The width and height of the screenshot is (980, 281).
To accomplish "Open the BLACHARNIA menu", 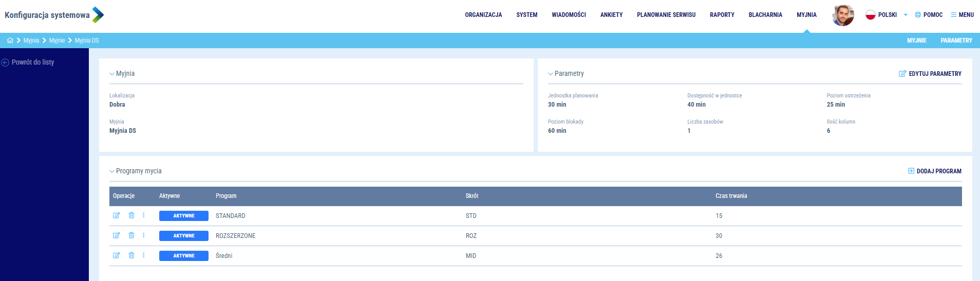I will pyautogui.click(x=765, y=15).
